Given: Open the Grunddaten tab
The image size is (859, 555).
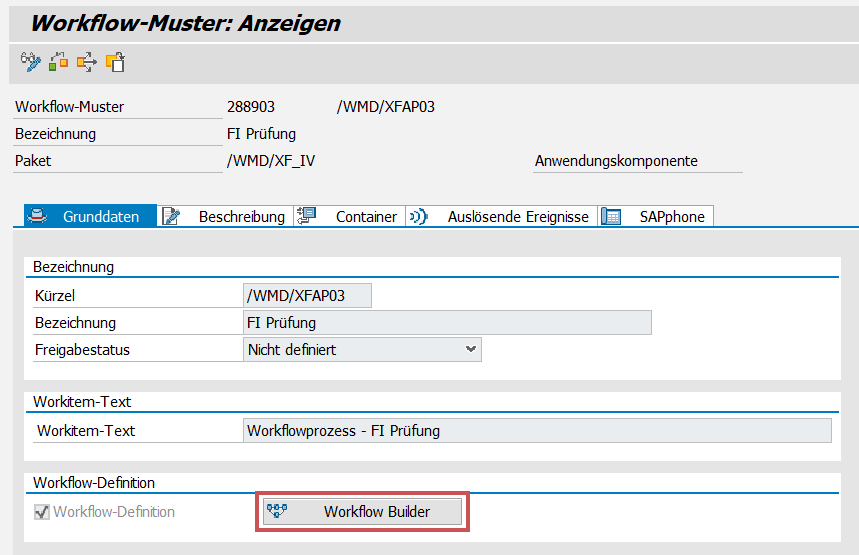Looking at the screenshot, I should (90, 216).
